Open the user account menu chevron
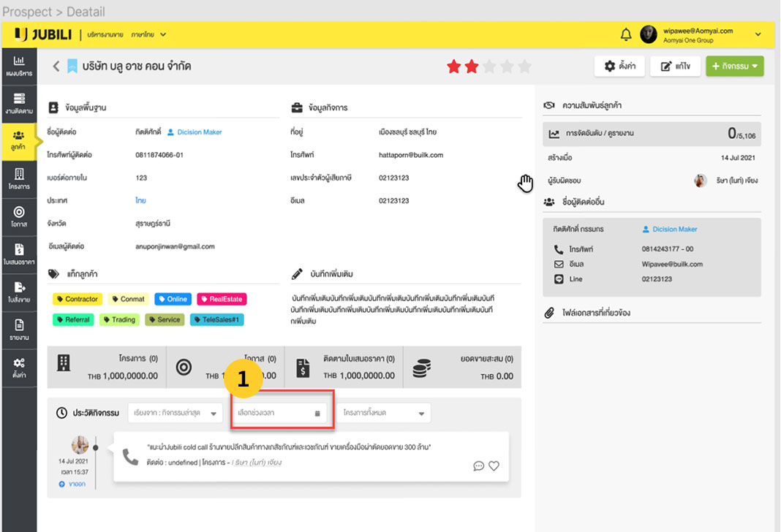 (x=758, y=34)
